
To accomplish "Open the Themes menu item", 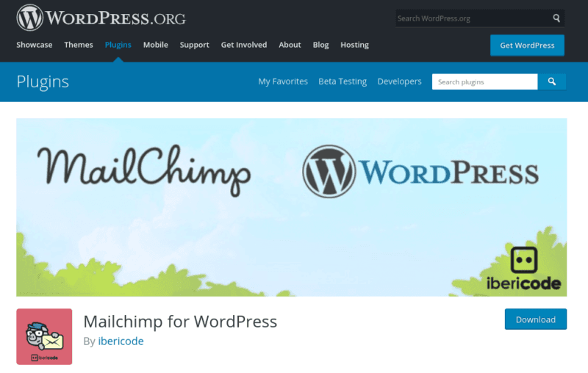I will (79, 45).
